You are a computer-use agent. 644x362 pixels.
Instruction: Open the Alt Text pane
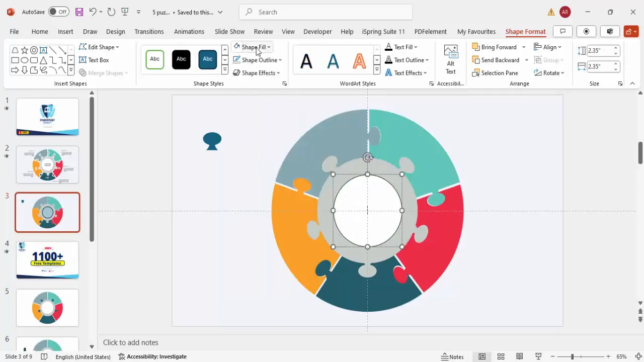tap(451, 59)
